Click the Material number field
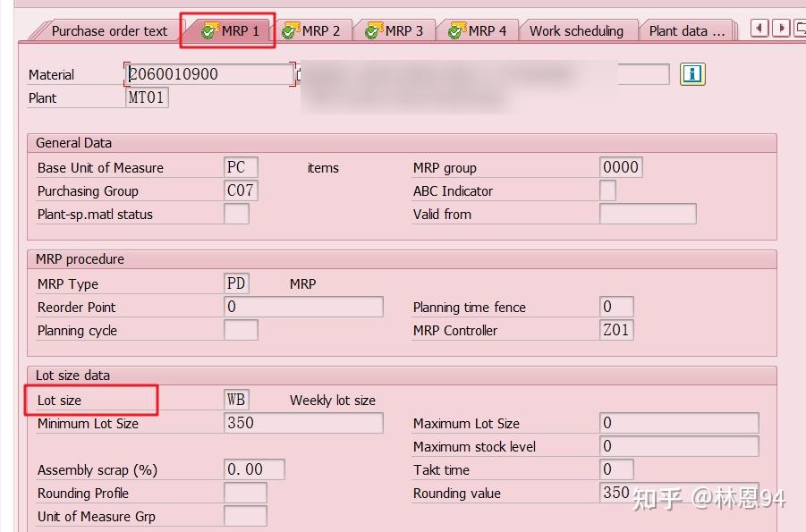Viewport: 806px width, 532px height. [x=208, y=74]
